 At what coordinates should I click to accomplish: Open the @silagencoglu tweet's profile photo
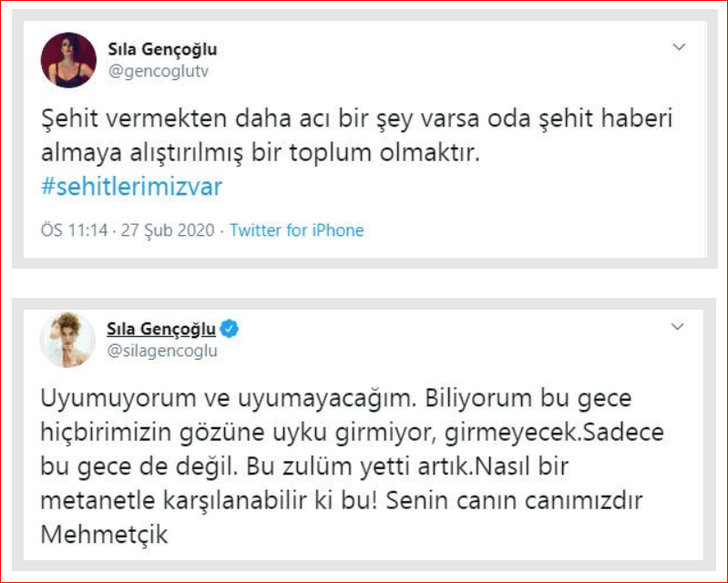pyautogui.click(x=68, y=339)
